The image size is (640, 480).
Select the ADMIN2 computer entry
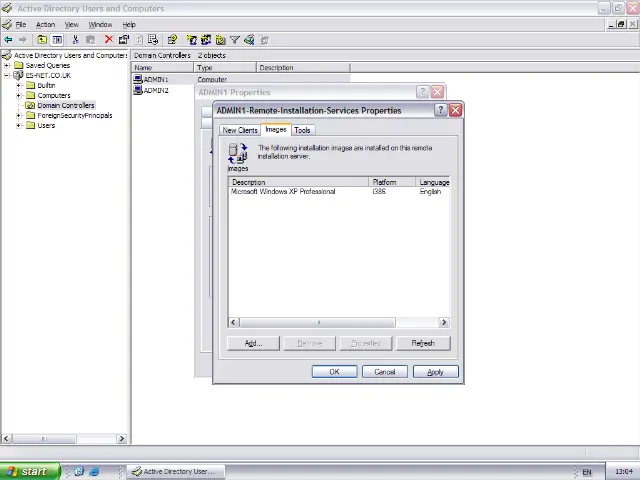point(155,91)
